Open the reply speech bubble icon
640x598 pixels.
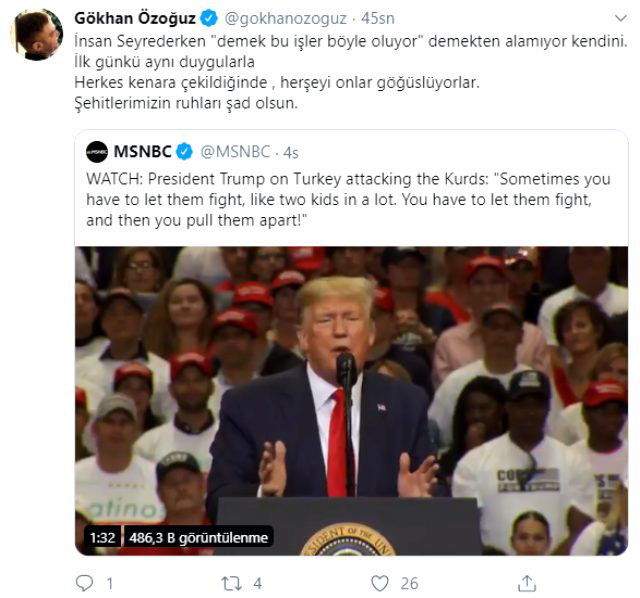tap(84, 583)
